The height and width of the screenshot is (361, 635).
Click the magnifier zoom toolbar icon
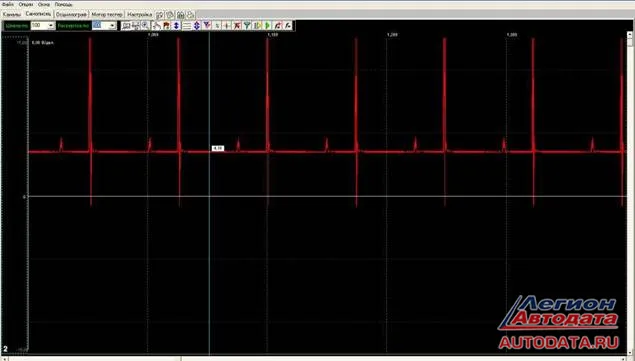tap(145, 26)
